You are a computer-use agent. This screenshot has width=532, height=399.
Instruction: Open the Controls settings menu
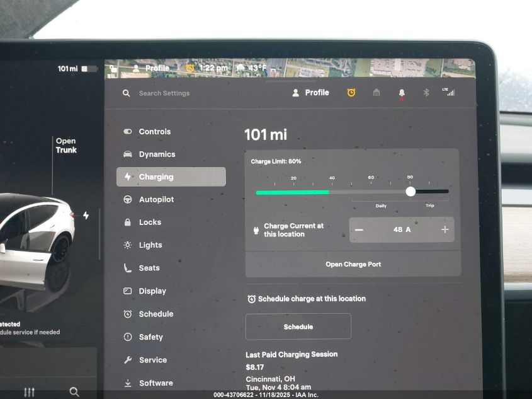[154, 132]
